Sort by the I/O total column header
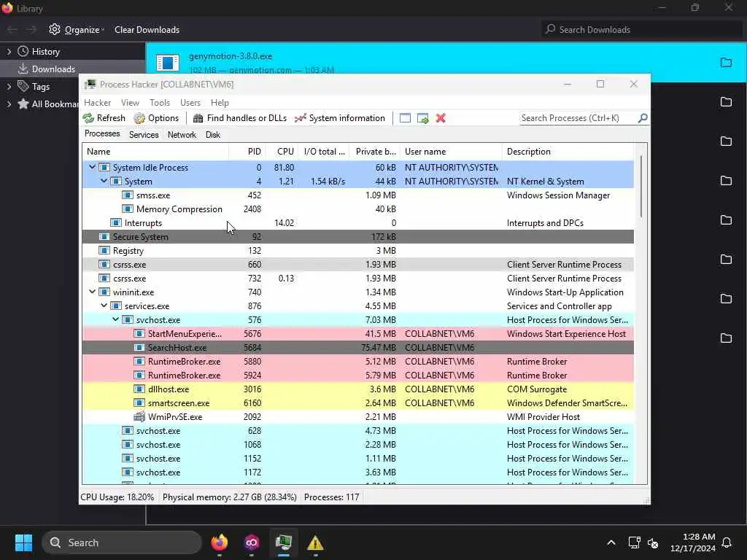The image size is (747, 560). coord(324,152)
